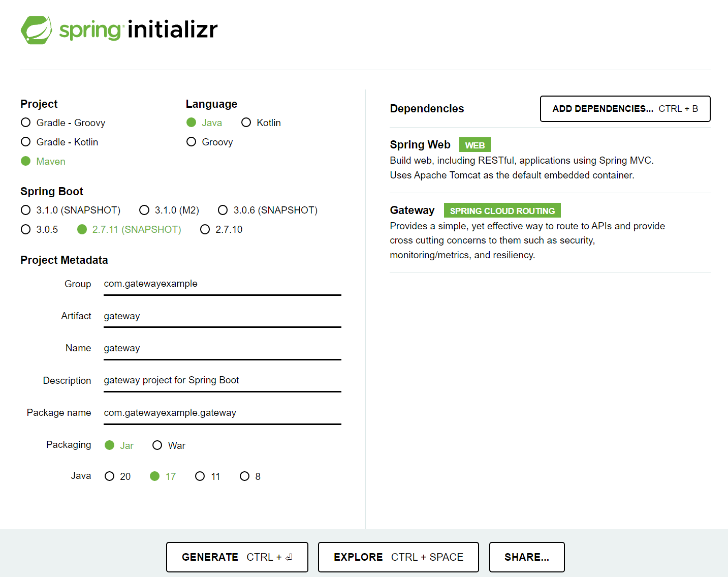The height and width of the screenshot is (577, 728).
Task: Click the EXPLORE button
Action: pyautogui.click(x=398, y=557)
